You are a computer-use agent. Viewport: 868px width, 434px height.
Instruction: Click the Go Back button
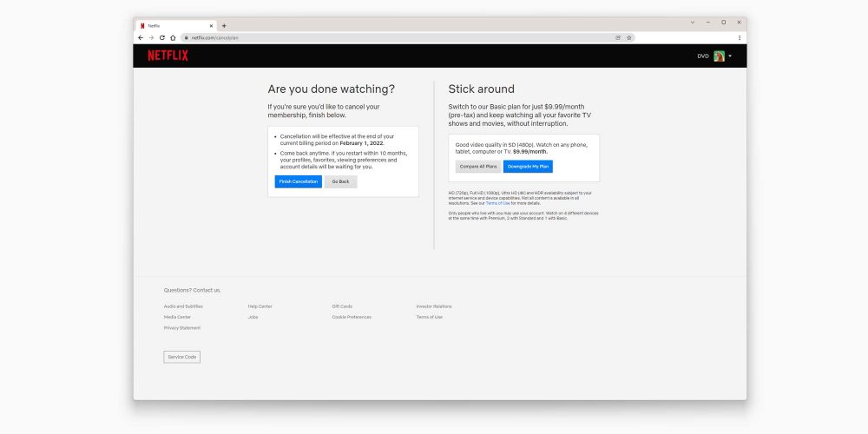pos(340,181)
